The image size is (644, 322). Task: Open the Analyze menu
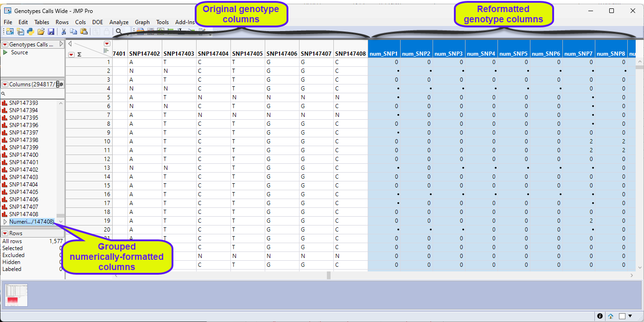tap(119, 22)
